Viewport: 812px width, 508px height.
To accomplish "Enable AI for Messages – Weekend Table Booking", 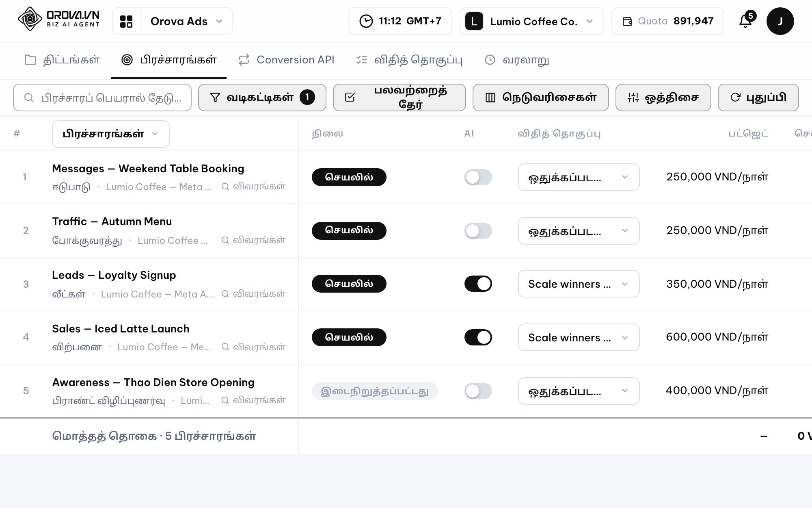I will [x=478, y=177].
